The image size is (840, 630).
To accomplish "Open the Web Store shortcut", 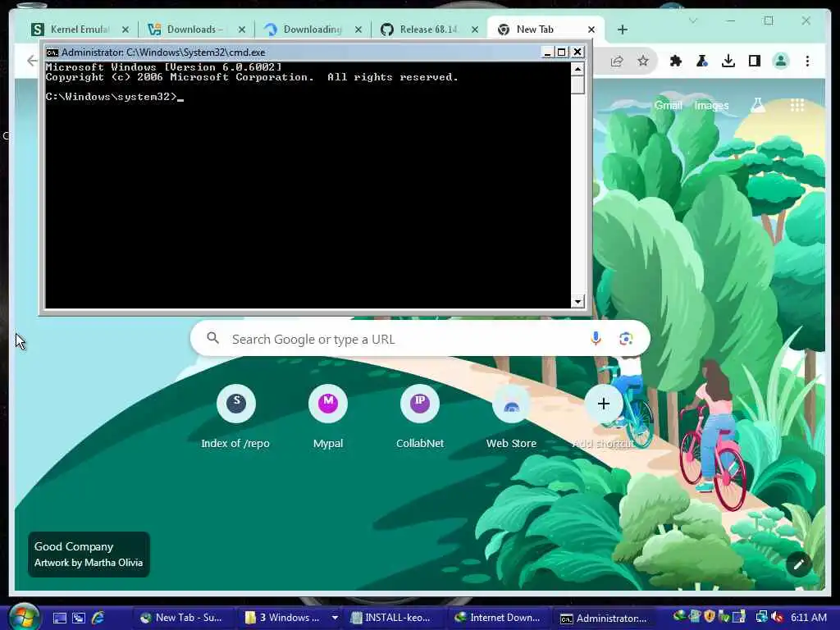I will click(512, 416).
